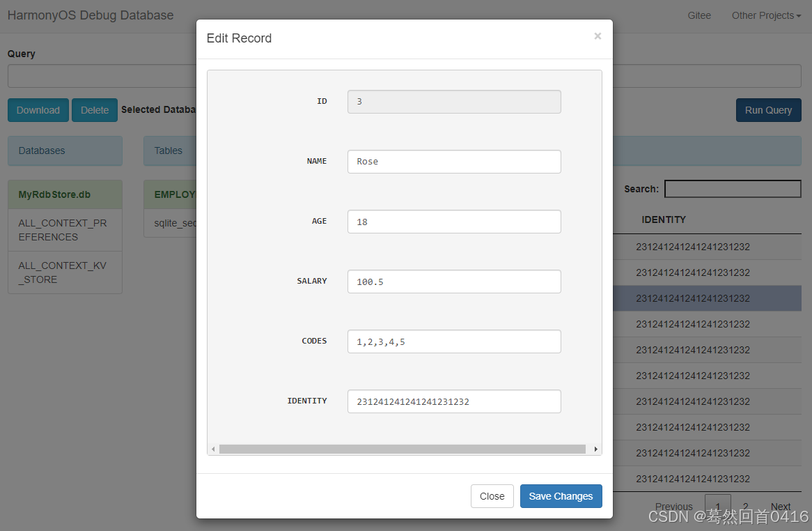Viewport: 812px width, 531px height.
Task: Click the IDENTITY column header
Action: [x=664, y=220]
